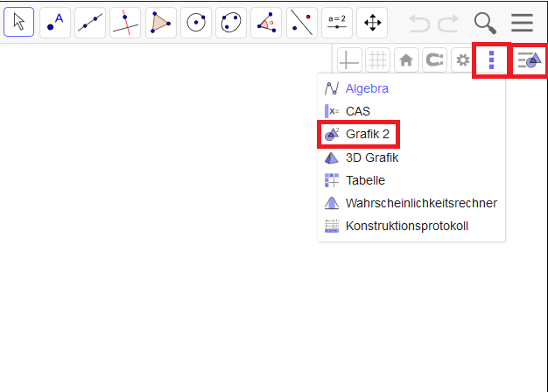The height and width of the screenshot is (392, 548).
Task: Click the Undo arrow
Action: pos(418,24)
